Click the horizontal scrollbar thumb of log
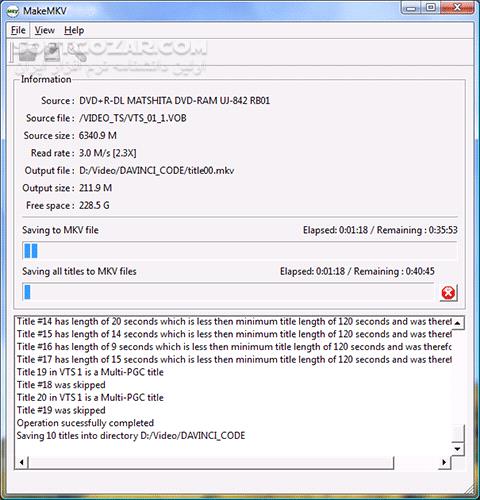 point(211,462)
